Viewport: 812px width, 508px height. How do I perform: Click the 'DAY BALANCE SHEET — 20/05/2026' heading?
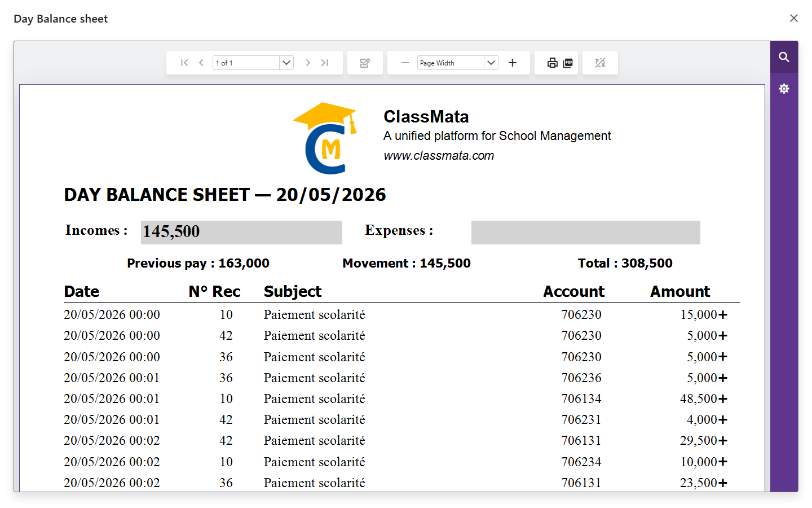[x=225, y=195]
